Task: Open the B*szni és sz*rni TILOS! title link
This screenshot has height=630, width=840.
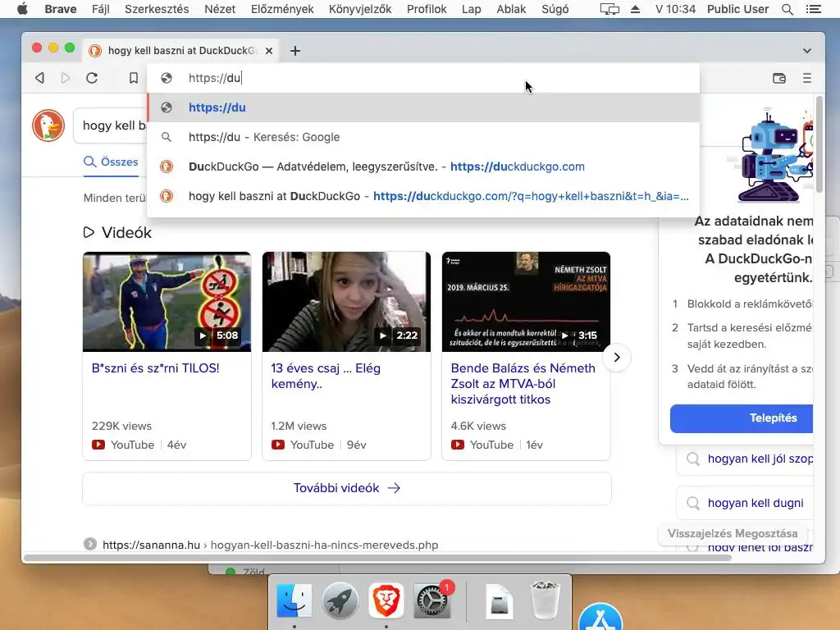Action: (155, 368)
